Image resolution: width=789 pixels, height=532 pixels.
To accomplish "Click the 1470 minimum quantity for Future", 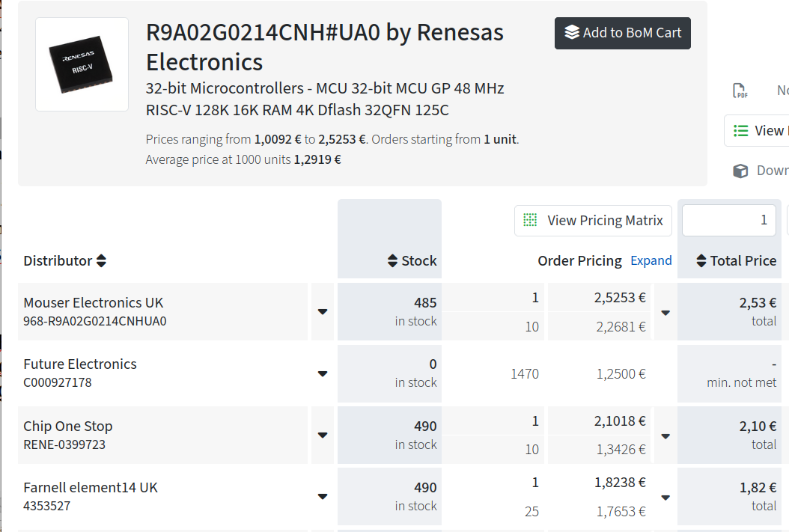I will 525,373.
